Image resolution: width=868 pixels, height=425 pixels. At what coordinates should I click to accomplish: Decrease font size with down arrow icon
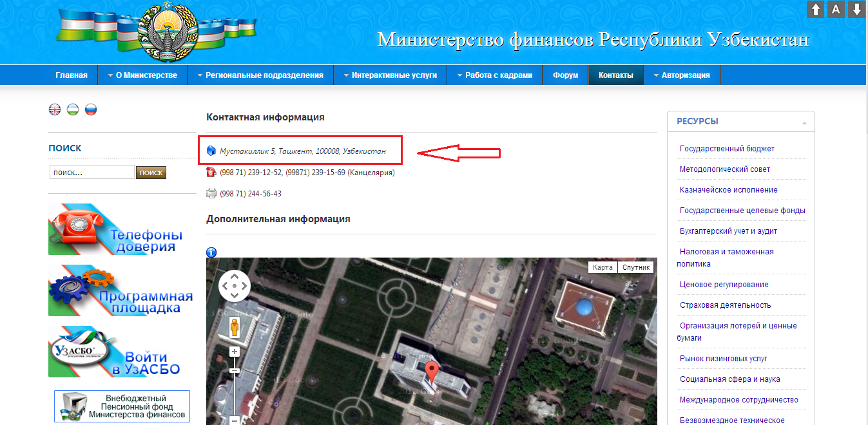click(856, 9)
